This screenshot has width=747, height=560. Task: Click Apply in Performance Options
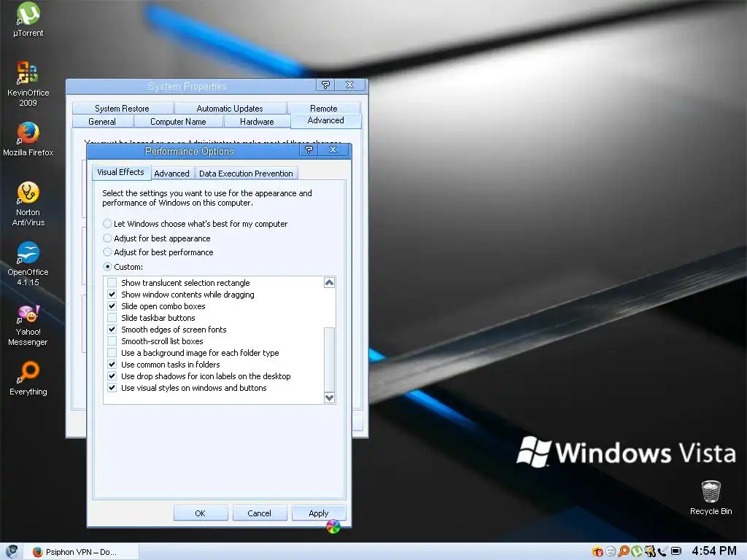(318, 513)
